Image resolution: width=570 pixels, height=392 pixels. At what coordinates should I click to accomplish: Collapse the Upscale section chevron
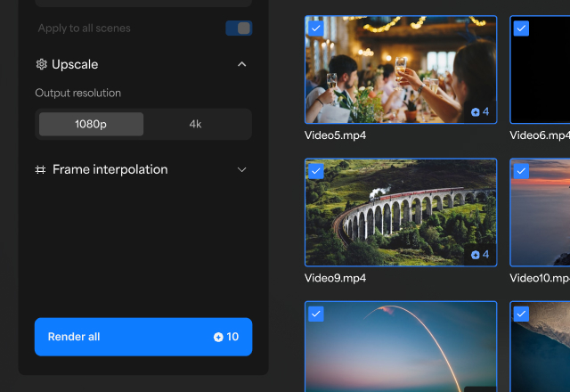tap(241, 64)
